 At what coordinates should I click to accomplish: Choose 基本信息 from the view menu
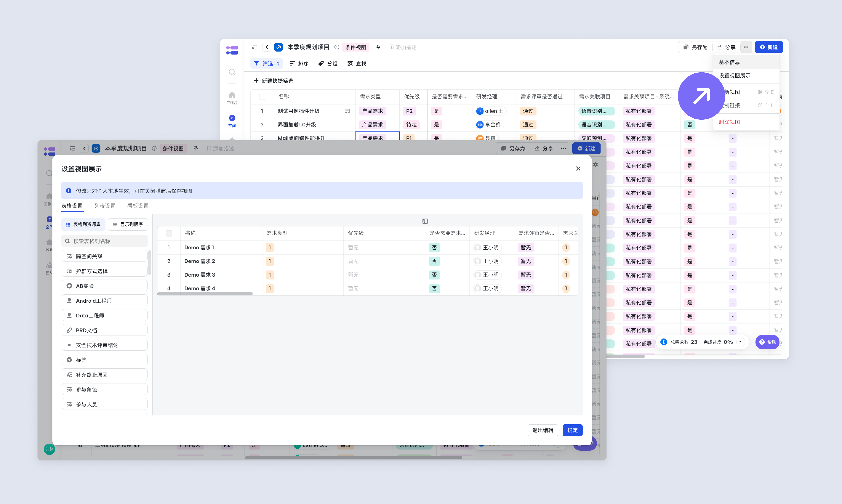tap(746, 62)
